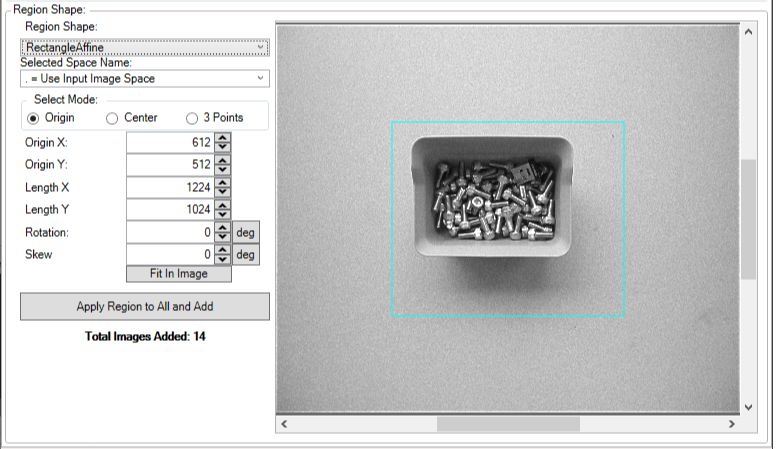Click the Length Y label
The height and width of the screenshot is (449, 777).
pos(47,210)
